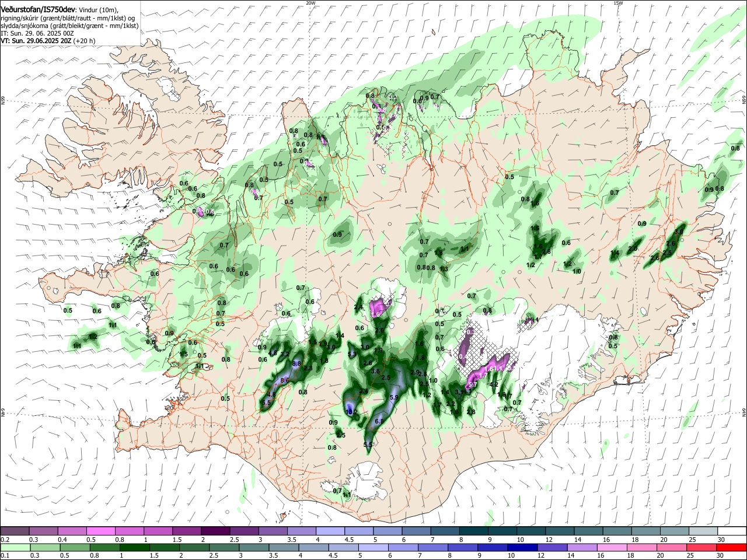Click the 15W longitude label

tap(618, 3)
